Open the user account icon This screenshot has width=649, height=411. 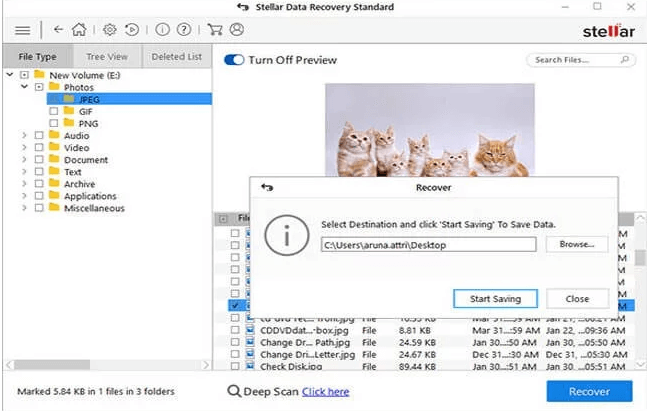(x=237, y=29)
